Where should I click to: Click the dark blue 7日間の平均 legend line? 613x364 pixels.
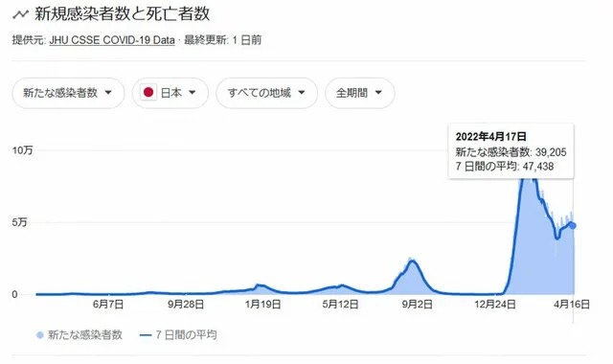(146, 335)
